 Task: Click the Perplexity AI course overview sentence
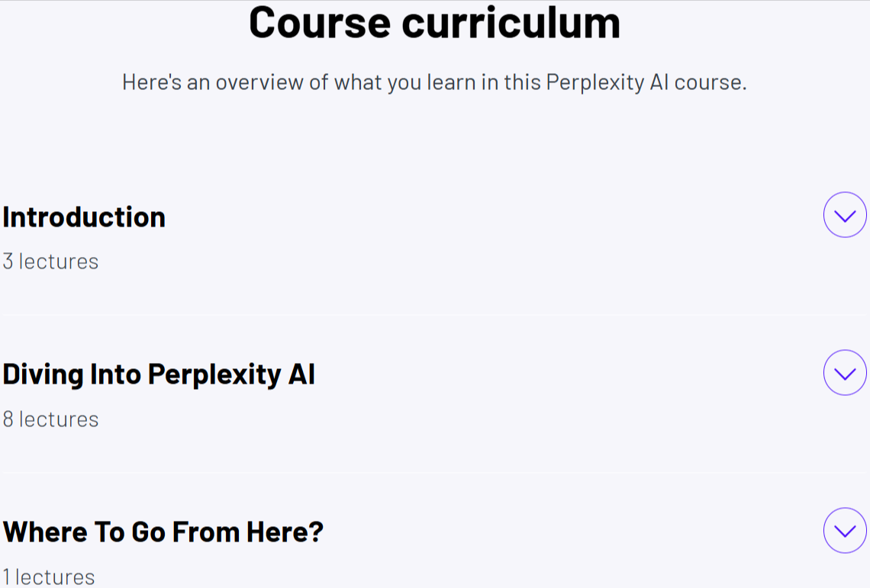click(434, 82)
